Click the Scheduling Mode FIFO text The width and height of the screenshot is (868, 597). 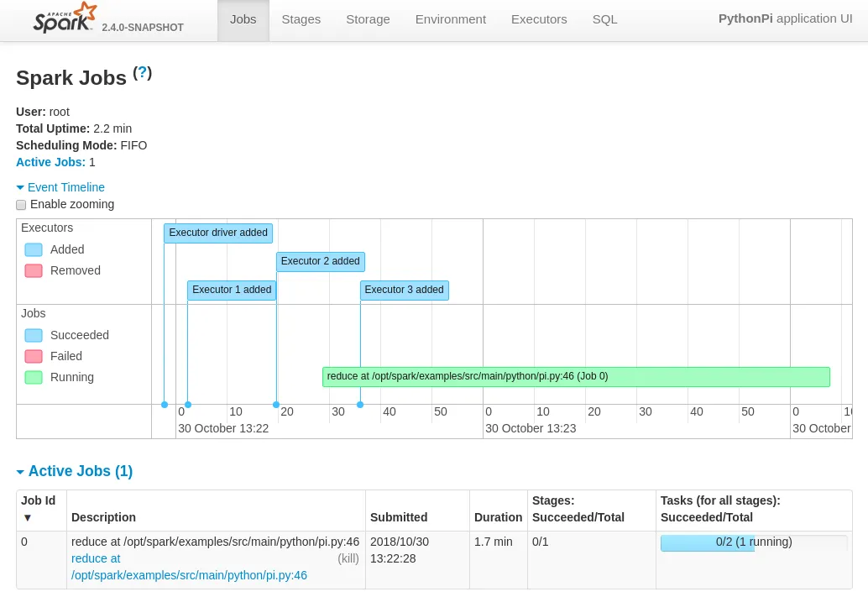click(x=81, y=145)
